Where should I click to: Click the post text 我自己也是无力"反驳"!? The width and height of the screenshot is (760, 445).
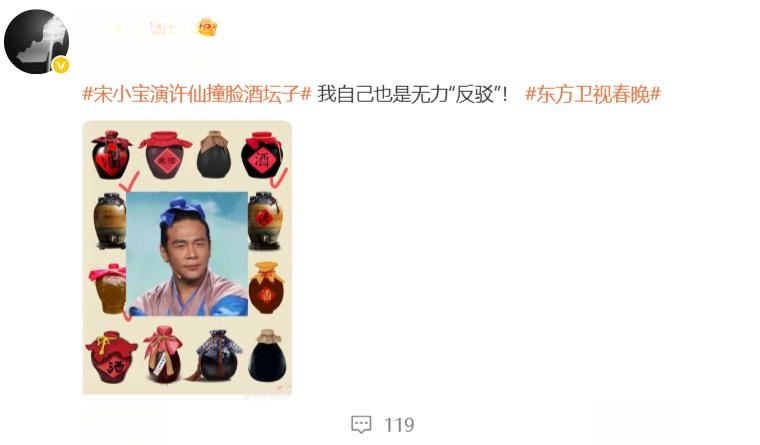click(x=412, y=94)
